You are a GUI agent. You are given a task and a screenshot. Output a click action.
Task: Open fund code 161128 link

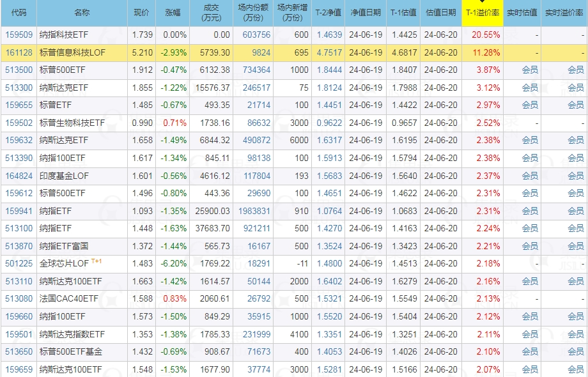coord(19,52)
